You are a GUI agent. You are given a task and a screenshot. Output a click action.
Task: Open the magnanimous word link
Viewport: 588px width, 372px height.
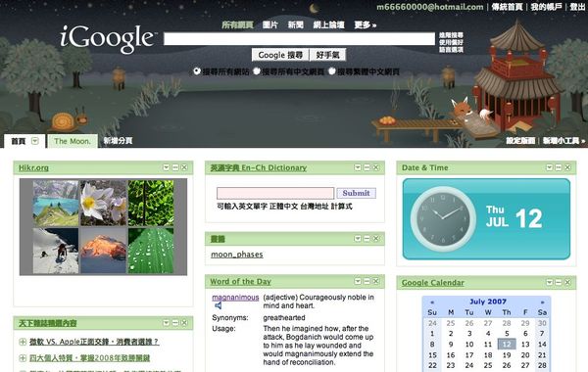tap(235, 298)
